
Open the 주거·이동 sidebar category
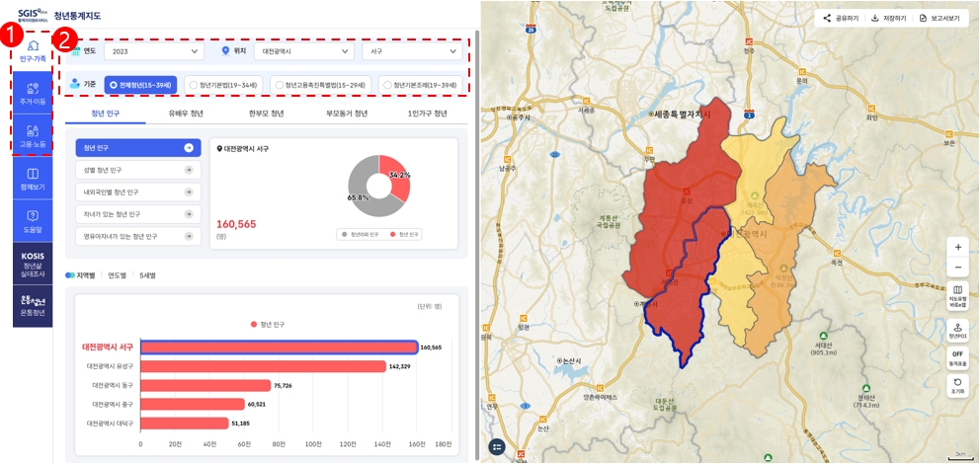(33, 93)
